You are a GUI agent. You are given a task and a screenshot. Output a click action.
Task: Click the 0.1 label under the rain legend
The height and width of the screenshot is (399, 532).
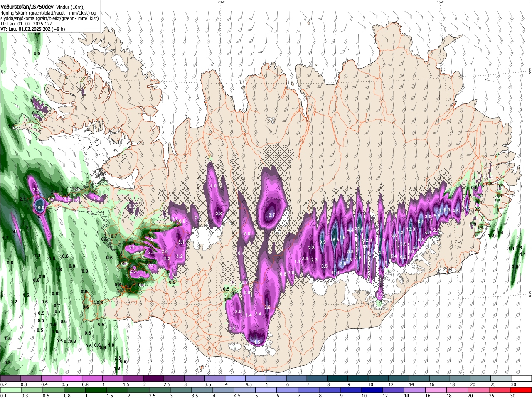coord(3,396)
